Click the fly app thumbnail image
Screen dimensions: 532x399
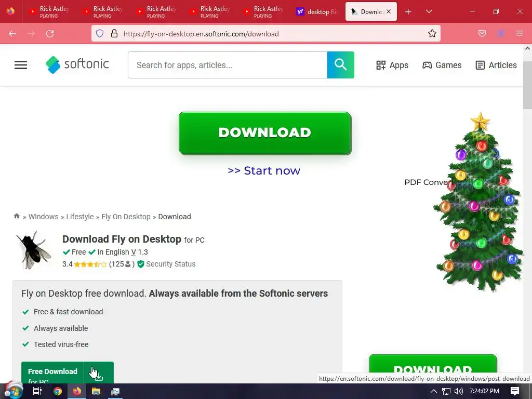coord(33,250)
